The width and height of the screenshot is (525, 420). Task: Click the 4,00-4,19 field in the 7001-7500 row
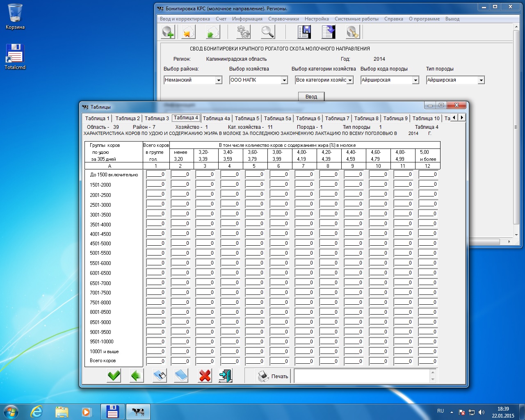pos(304,292)
